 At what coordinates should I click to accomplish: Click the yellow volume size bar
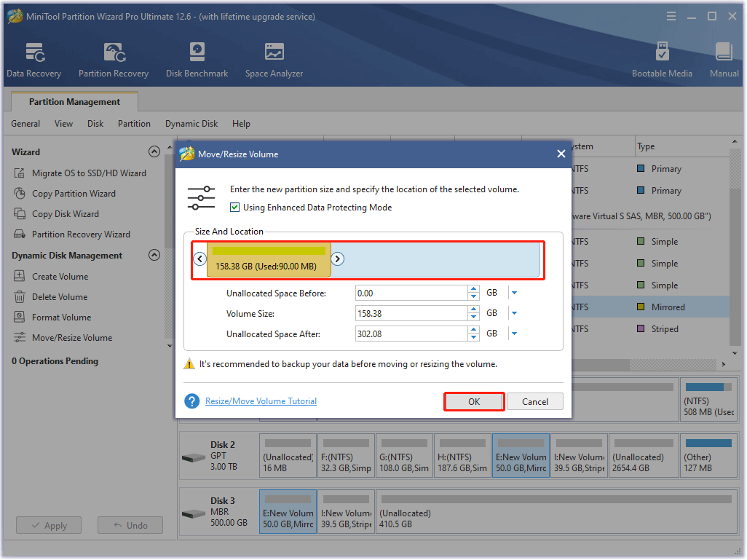(269, 260)
